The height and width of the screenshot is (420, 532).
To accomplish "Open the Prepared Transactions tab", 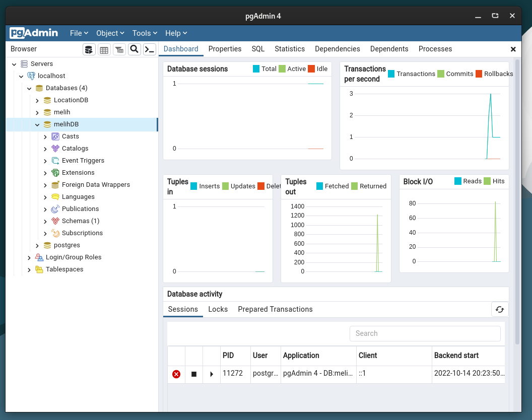I will tap(275, 309).
